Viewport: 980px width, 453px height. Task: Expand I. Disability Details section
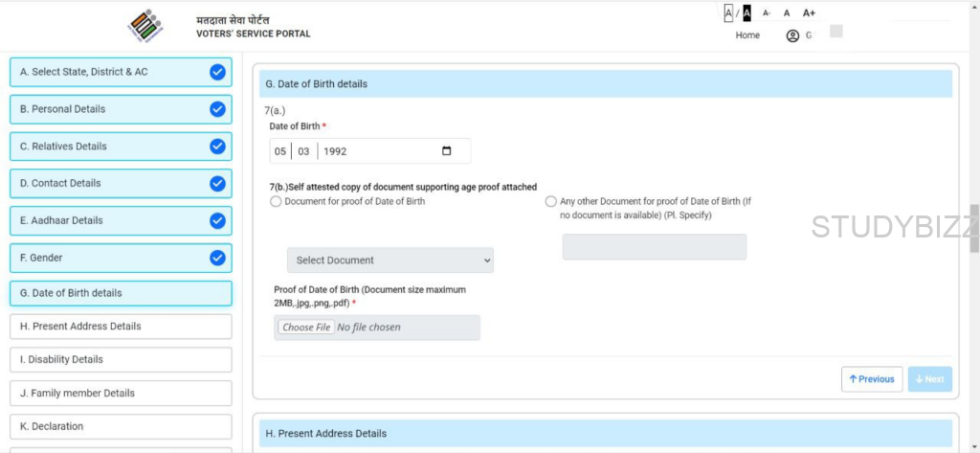pyautogui.click(x=121, y=360)
